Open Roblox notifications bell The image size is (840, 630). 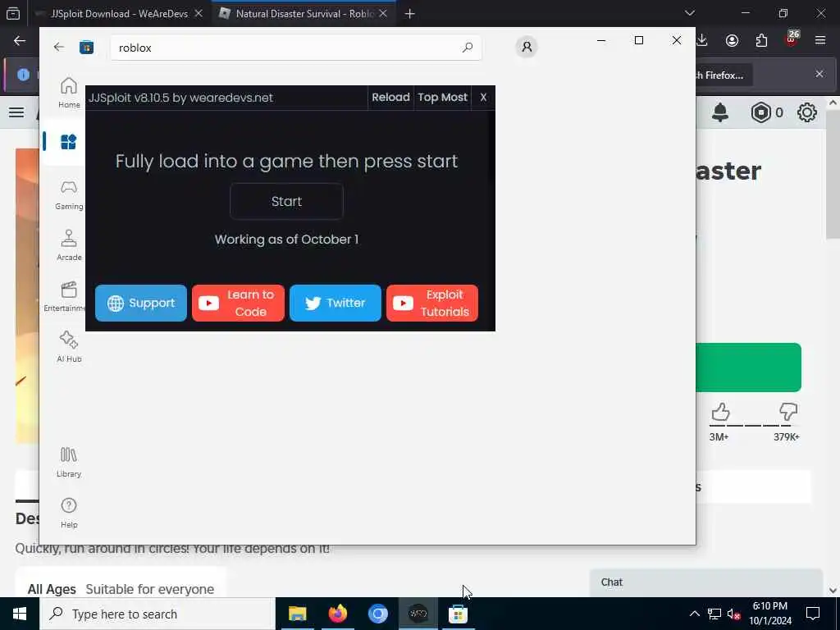[720, 112]
